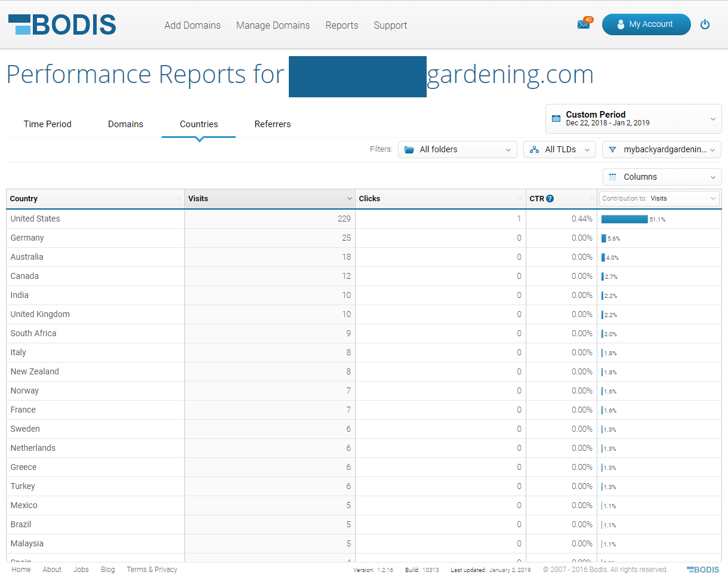Click the 0.44% CTR value
728x578 pixels.
click(582, 219)
